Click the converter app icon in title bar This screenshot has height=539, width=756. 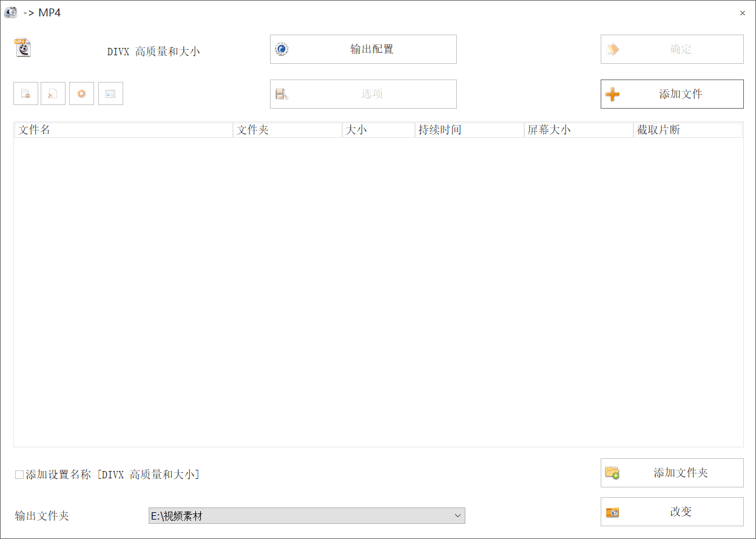tap(10, 12)
